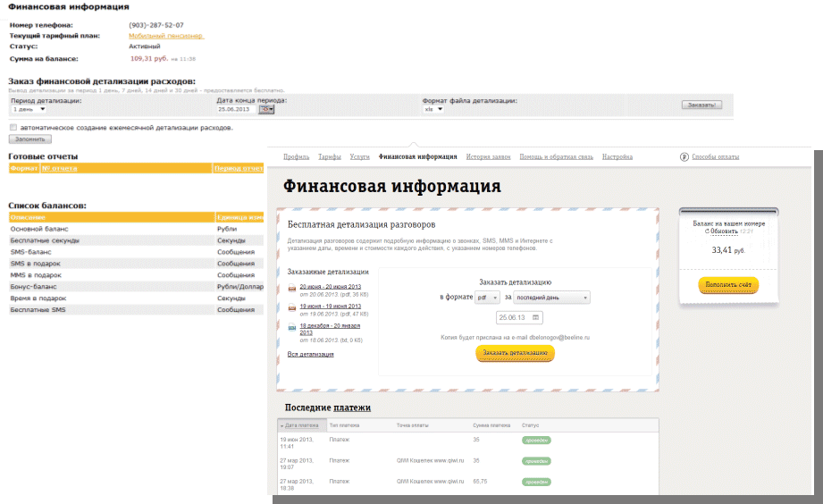Image resolution: width=823 pixels, height=504 pixels.
Task: Open the Вся детализация link
Action: [310, 355]
